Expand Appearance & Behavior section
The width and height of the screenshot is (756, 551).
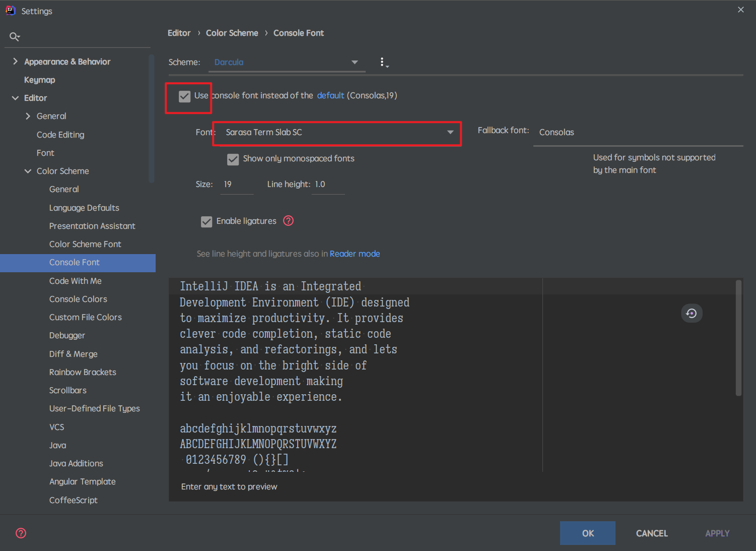[x=15, y=62]
